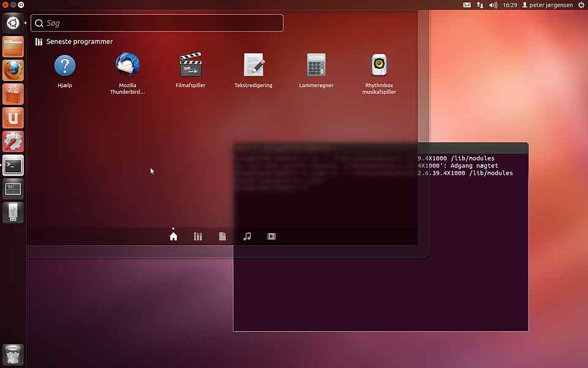
Task: Switch to the Applications lens
Action: pos(198,236)
